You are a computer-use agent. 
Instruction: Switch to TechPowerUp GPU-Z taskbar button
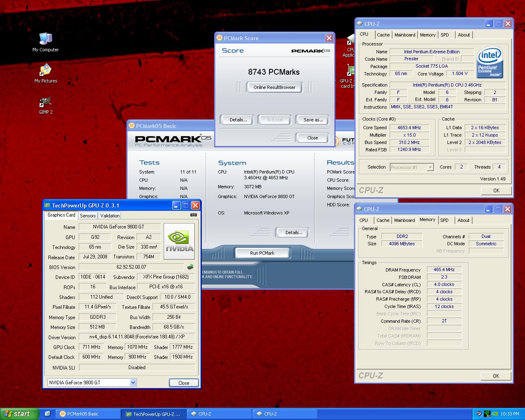pos(153,414)
